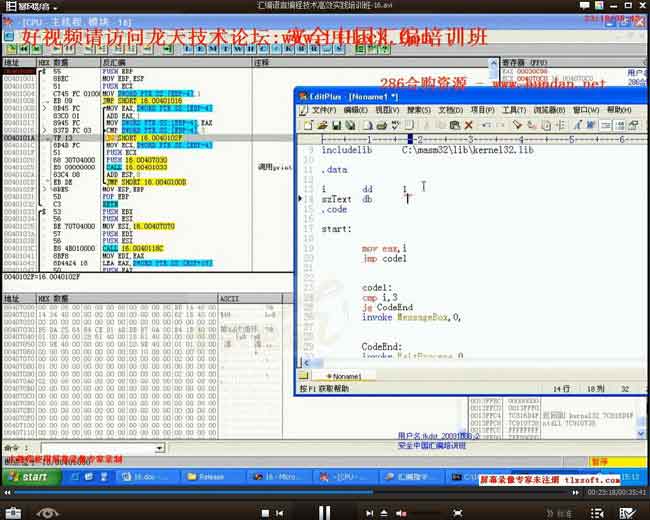Screen dimensions: 650x520
Task: Open the player logo dropdown menu at top left
Action: pos(32,6)
